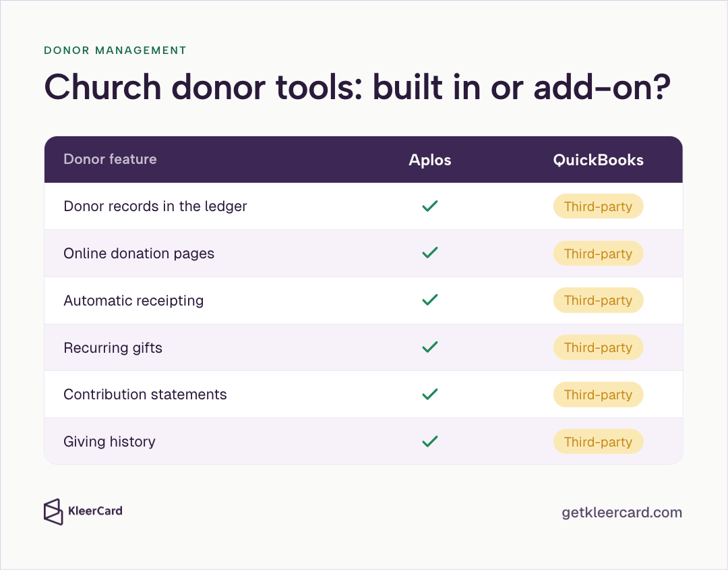
Task: Click 'Automatic receipting' row label
Action: click(133, 301)
